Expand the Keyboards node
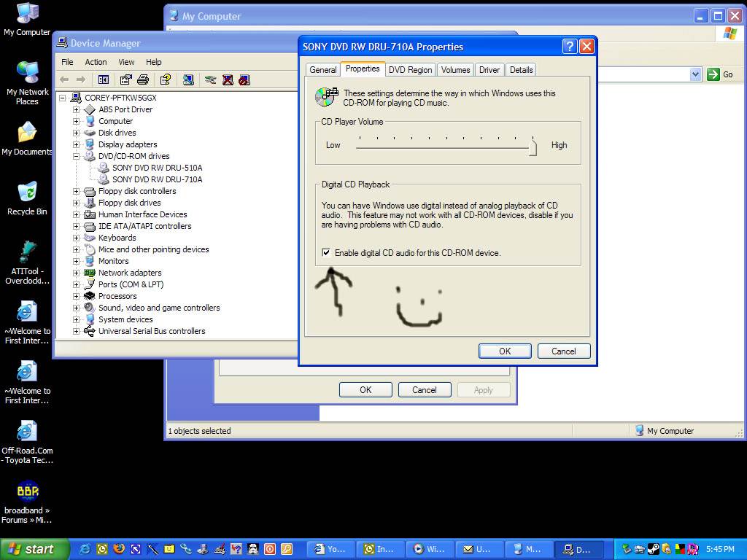This screenshot has width=747, height=560. click(76, 238)
